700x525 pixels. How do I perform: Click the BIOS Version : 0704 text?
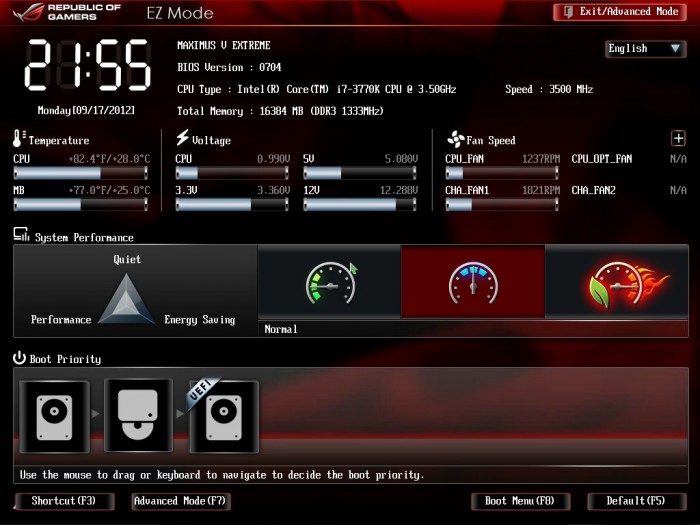[229, 67]
